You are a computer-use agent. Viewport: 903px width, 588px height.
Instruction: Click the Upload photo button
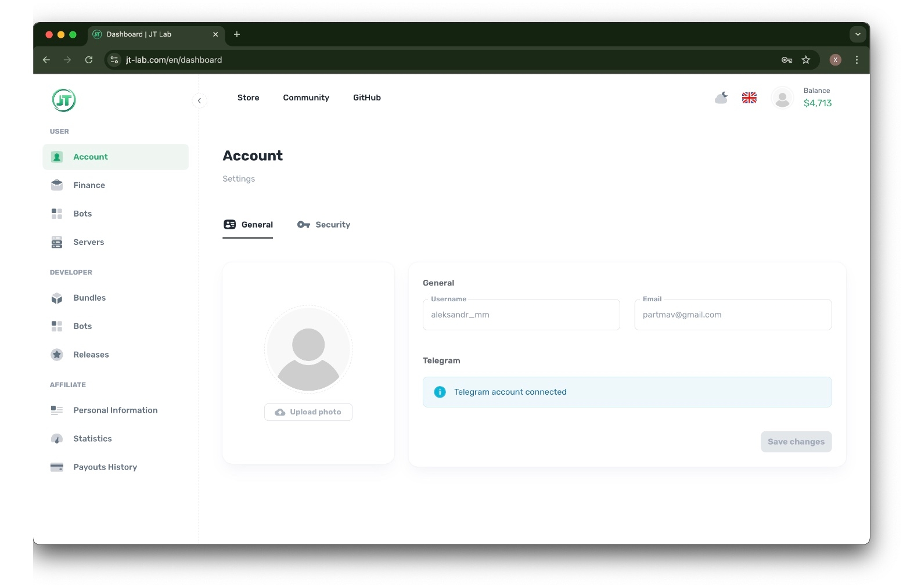308,412
